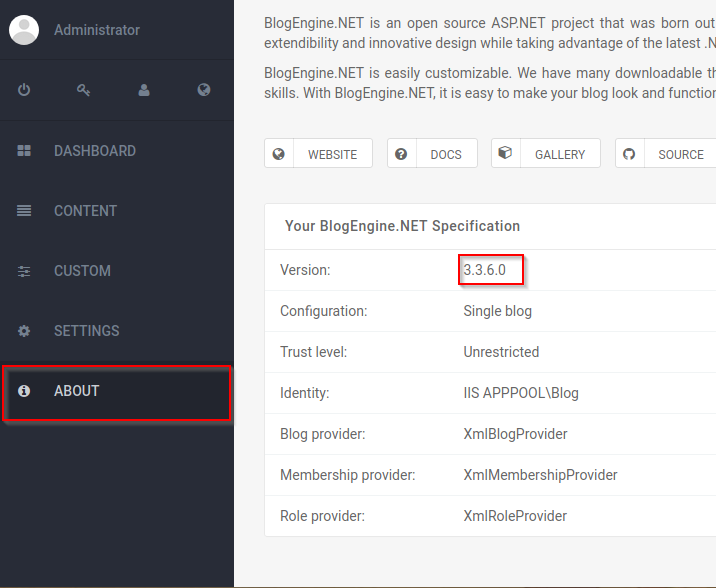
Task: Click the power/logout icon in sidebar
Action: 24,90
